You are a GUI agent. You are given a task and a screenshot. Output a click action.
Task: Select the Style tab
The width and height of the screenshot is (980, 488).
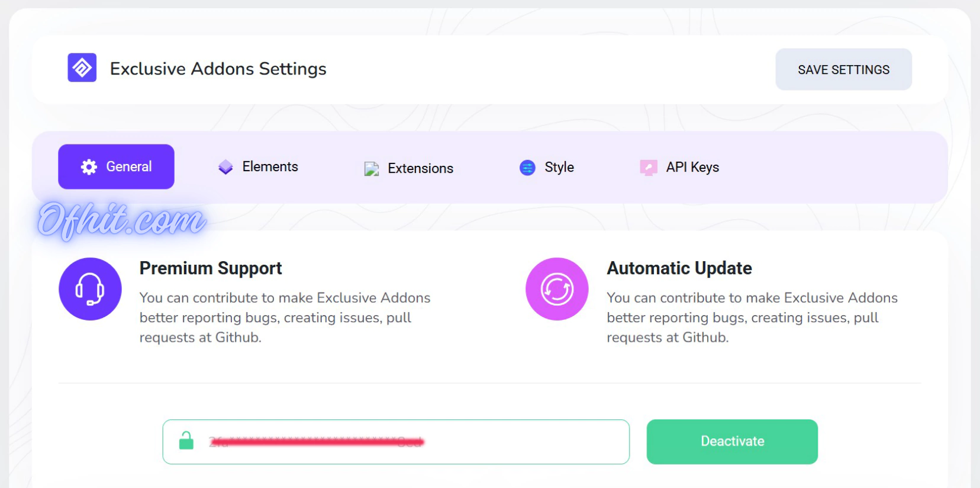click(x=559, y=168)
